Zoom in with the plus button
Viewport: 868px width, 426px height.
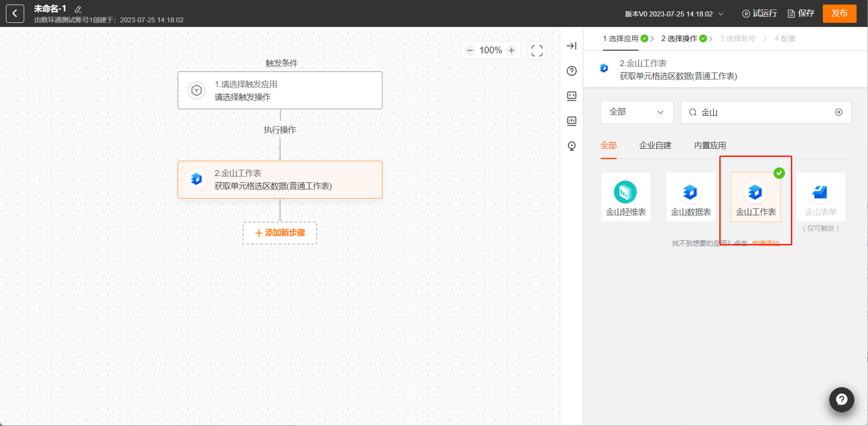(x=512, y=50)
